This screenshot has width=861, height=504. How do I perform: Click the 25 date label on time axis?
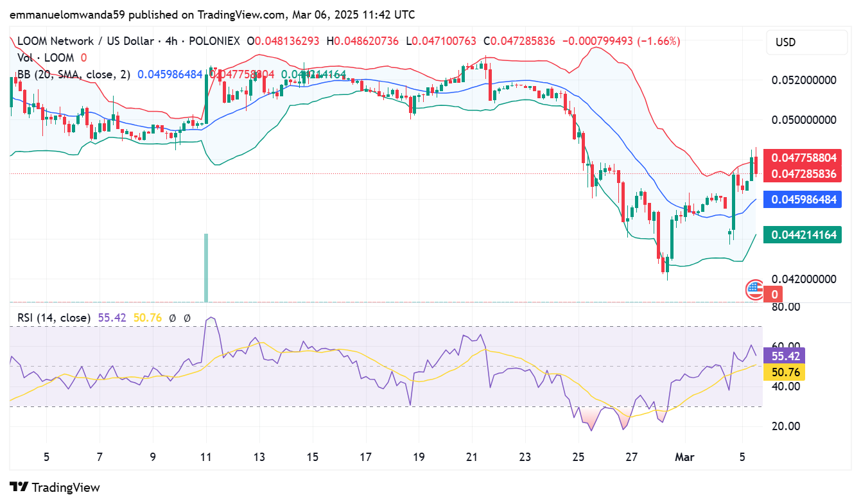click(x=578, y=458)
